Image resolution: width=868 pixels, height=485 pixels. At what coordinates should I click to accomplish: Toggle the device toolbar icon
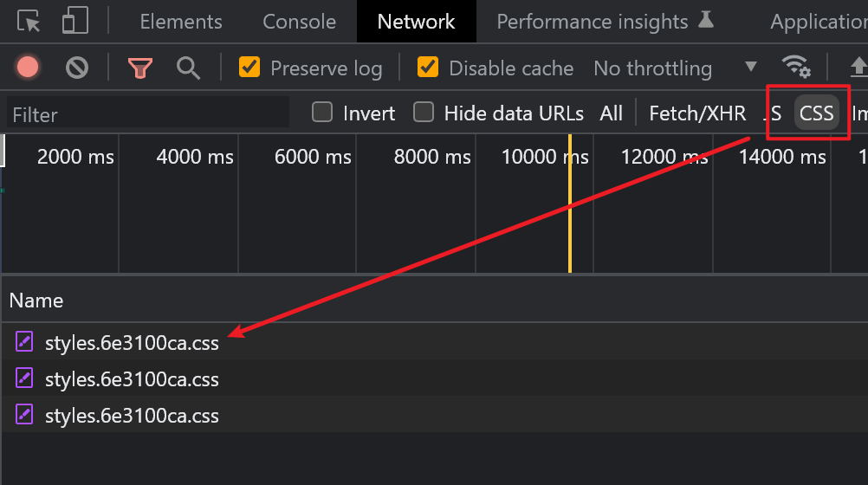[x=76, y=22]
